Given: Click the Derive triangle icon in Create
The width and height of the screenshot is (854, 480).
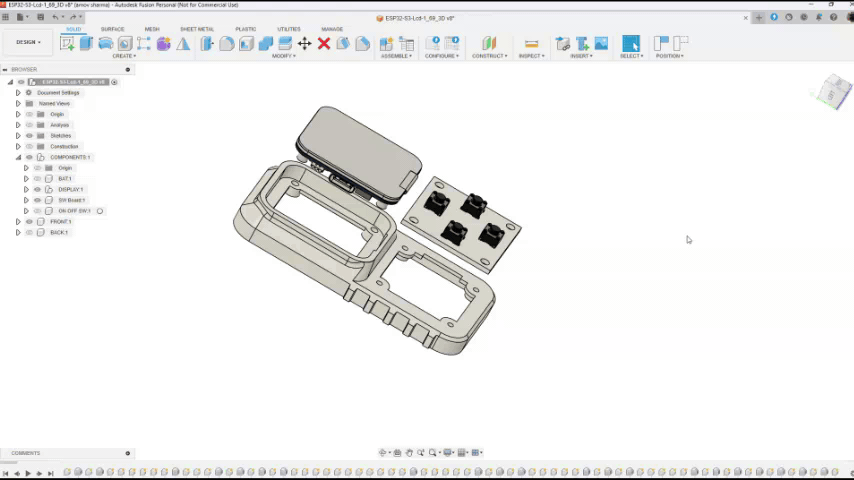Looking at the screenshot, I should (183, 44).
